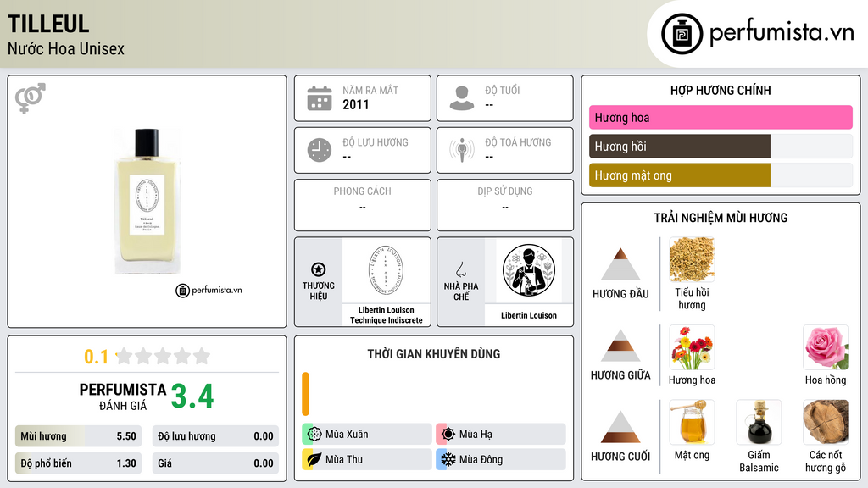
Task: Click the perfumista.vn watermark link under the bottle
Action: (x=209, y=290)
